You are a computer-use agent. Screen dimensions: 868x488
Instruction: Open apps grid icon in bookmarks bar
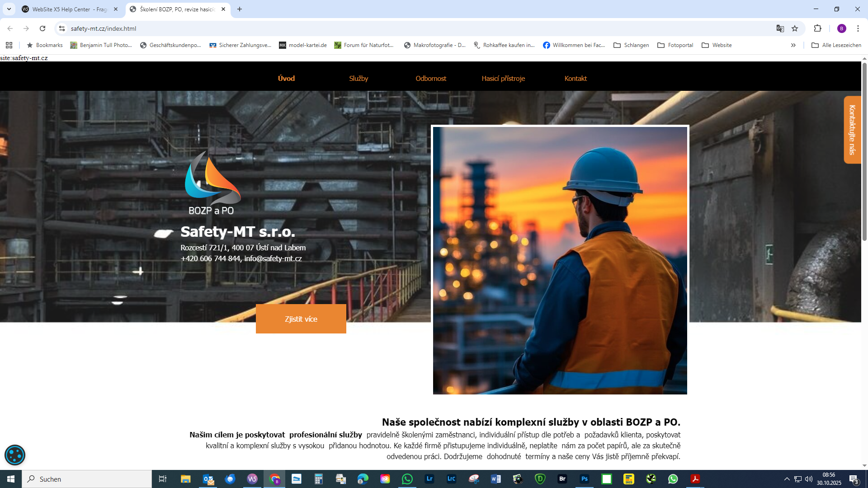pyautogui.click(x=9, y=45)
